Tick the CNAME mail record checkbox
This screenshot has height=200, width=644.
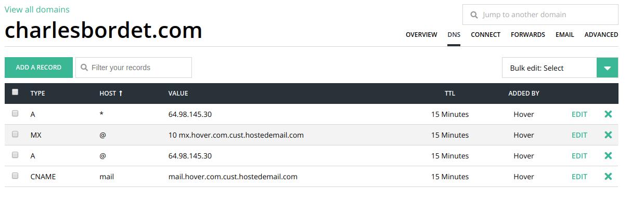point(15,176)
